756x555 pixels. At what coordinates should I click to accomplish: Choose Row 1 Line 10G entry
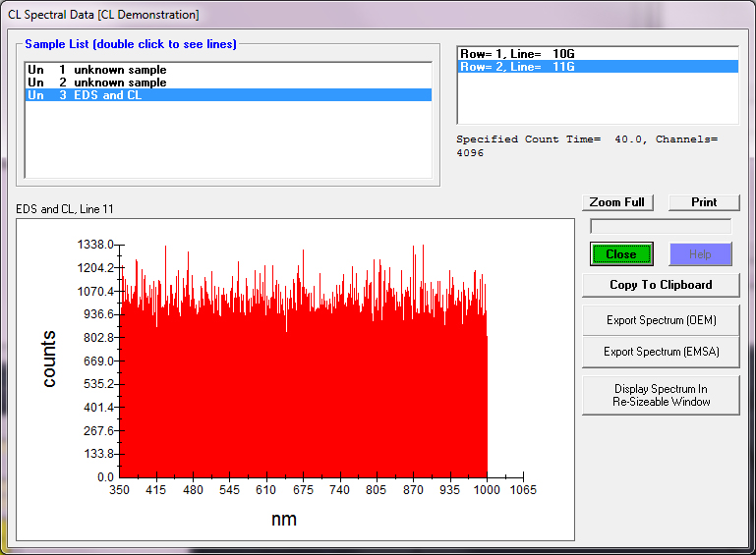(518, 53)
